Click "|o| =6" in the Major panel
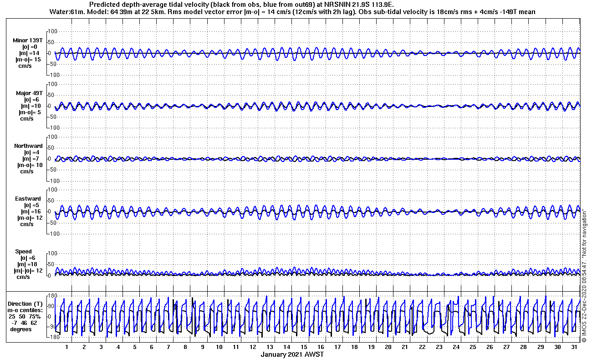 (x=31, y=100)
